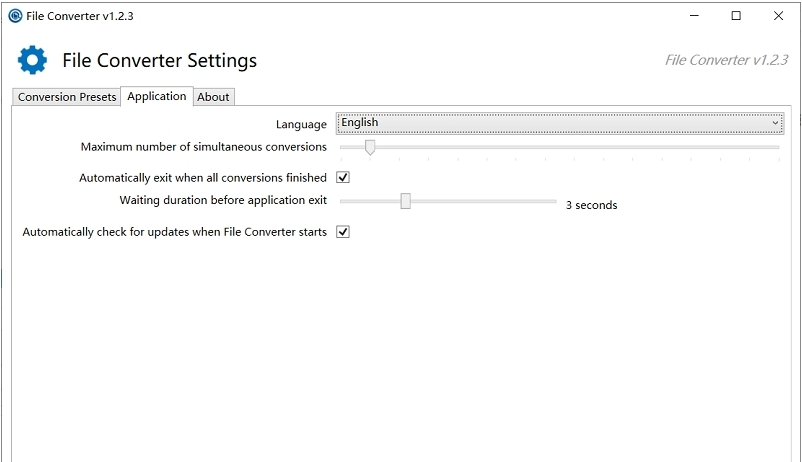Switch to the Conversion Presets tab

[x=66, y=97]
